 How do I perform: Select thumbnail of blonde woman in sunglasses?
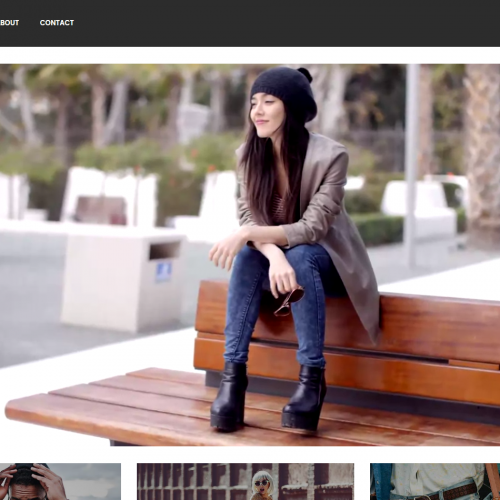[246, 482]
